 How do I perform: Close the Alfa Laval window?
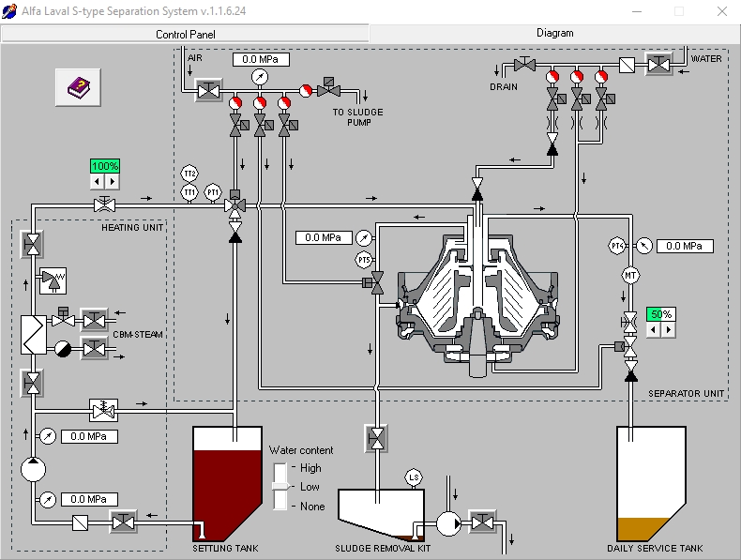[x=721, y=11]
